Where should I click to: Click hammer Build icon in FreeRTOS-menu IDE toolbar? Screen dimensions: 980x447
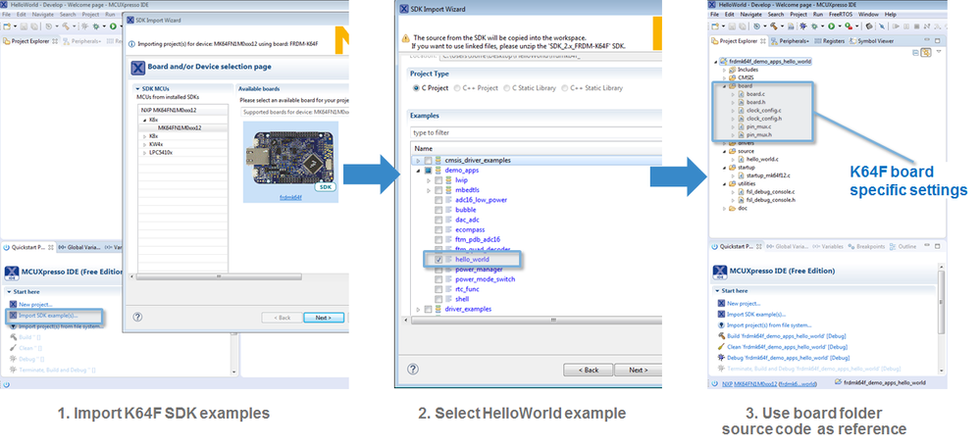coord(774,26)
